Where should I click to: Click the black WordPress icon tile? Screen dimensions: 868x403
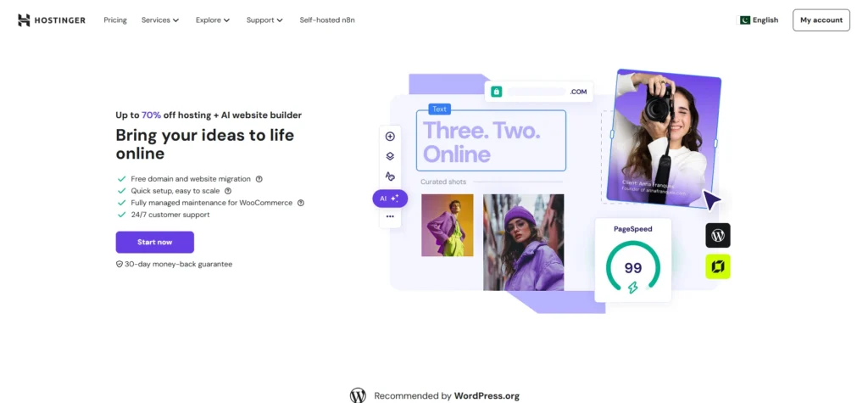pos(718,235)
